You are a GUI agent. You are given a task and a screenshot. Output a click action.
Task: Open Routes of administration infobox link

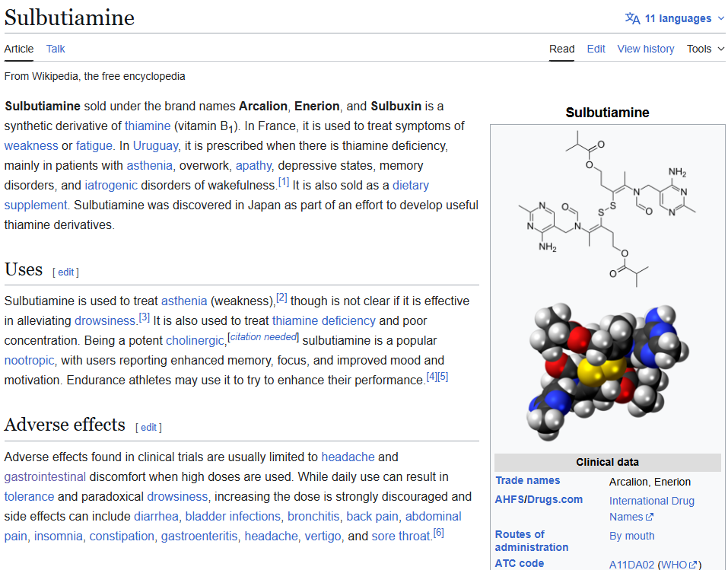532,541
